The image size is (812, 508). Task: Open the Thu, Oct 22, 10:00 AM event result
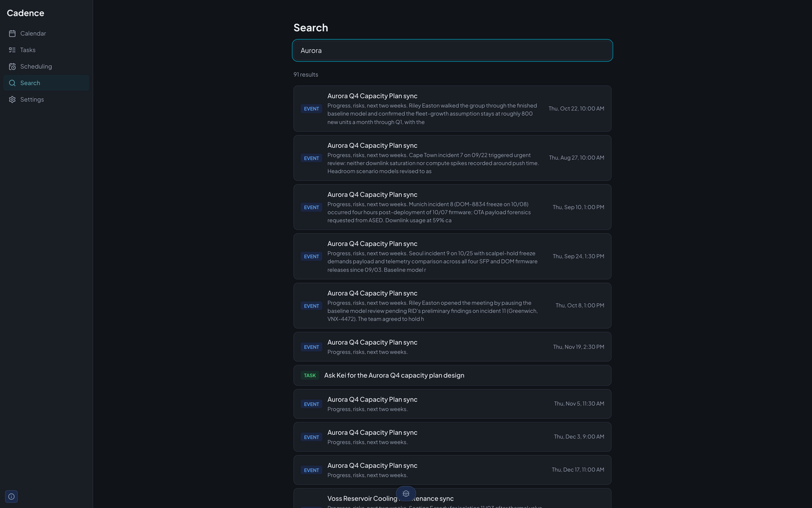click(x=452, y=109)
